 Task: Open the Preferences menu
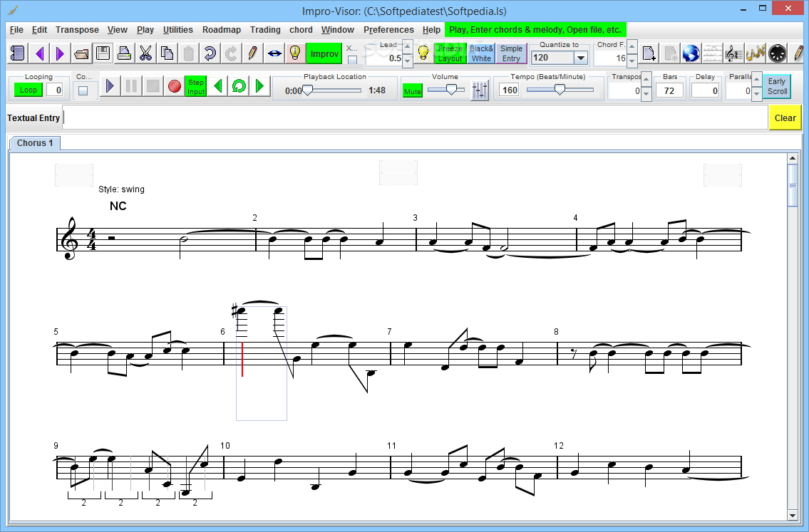click(388, 30)
